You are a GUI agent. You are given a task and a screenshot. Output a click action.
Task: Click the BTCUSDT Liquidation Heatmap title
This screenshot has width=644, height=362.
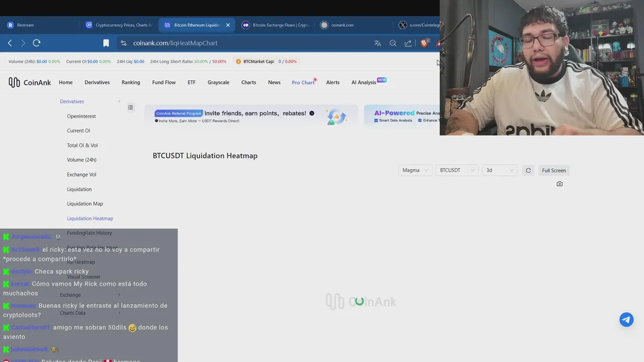(205, 156)
